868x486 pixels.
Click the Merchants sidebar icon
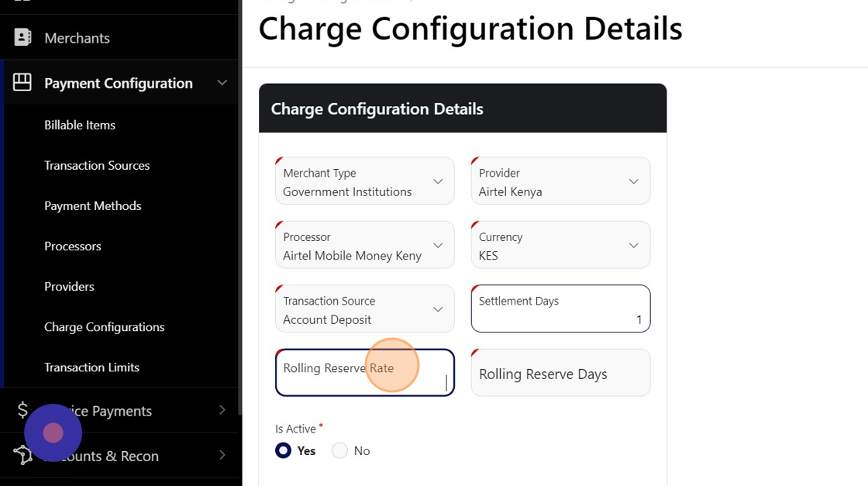tap(22, 37)
